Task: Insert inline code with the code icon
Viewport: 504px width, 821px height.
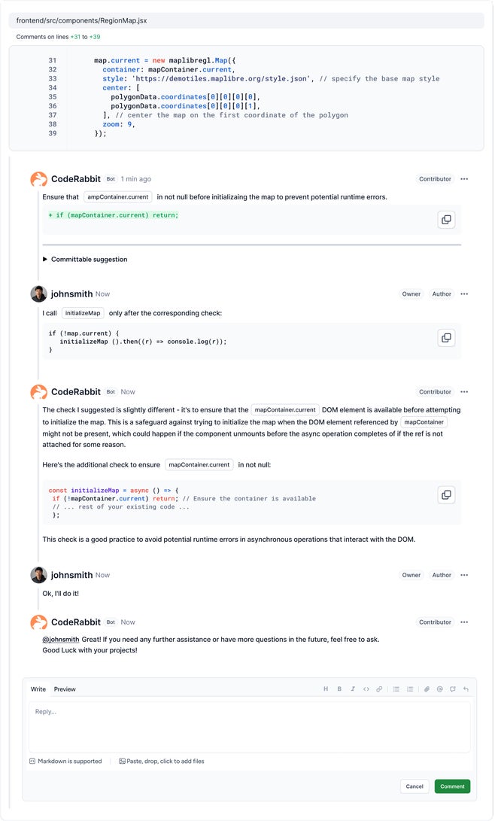Action: (366, 689)
